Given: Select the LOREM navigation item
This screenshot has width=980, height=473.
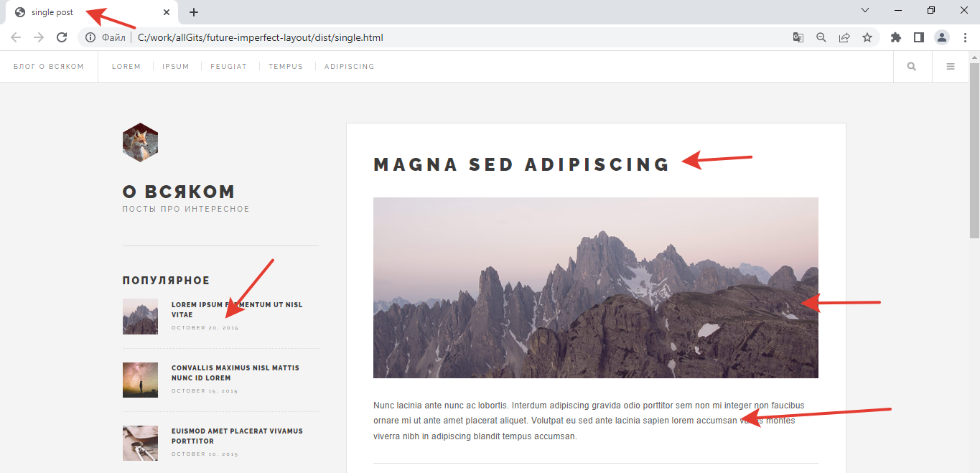Looking at the screenshot, I should pos(126,67).
